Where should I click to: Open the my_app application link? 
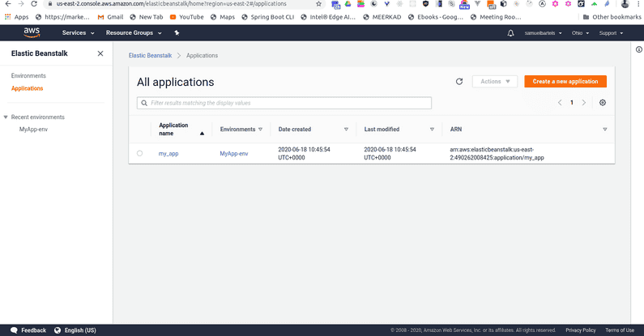coord(168,154)
